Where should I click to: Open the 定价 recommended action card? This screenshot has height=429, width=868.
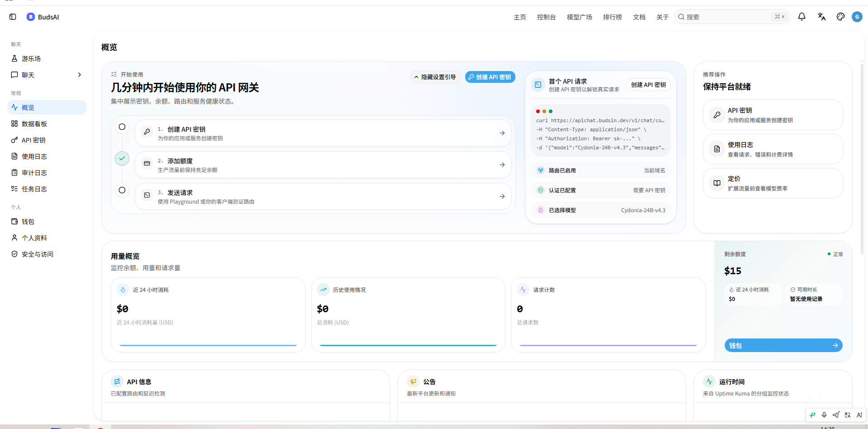point(773,183)
